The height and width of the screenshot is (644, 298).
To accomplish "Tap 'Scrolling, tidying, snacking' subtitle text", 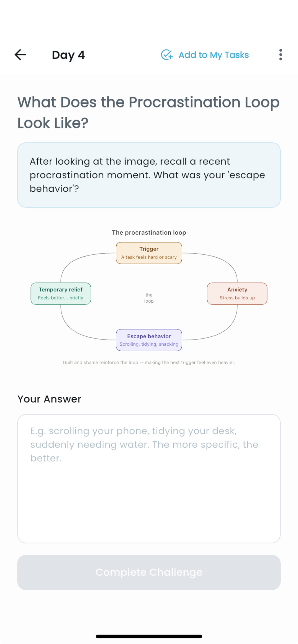I will pos(149,344).
